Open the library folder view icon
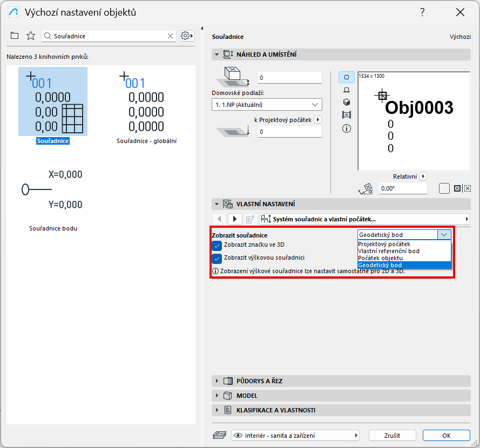480x448 pixels. 15,36
